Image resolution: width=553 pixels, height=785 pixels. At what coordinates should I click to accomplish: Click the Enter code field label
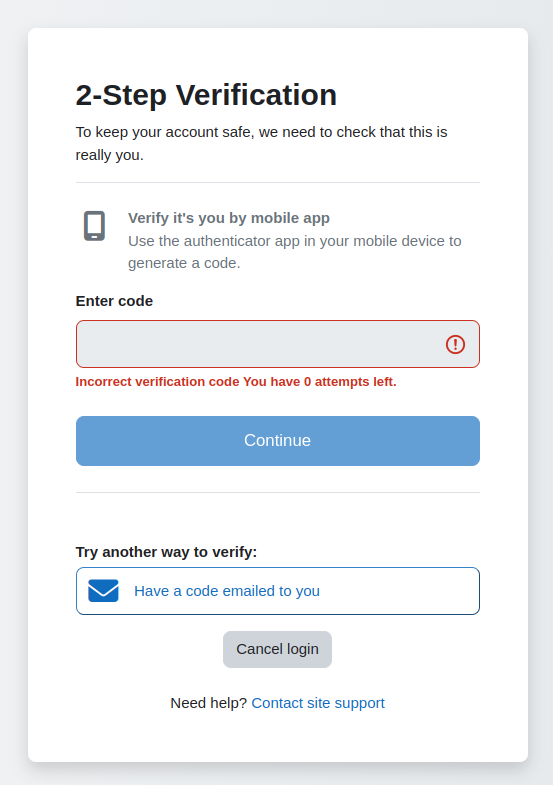[114, 301]
